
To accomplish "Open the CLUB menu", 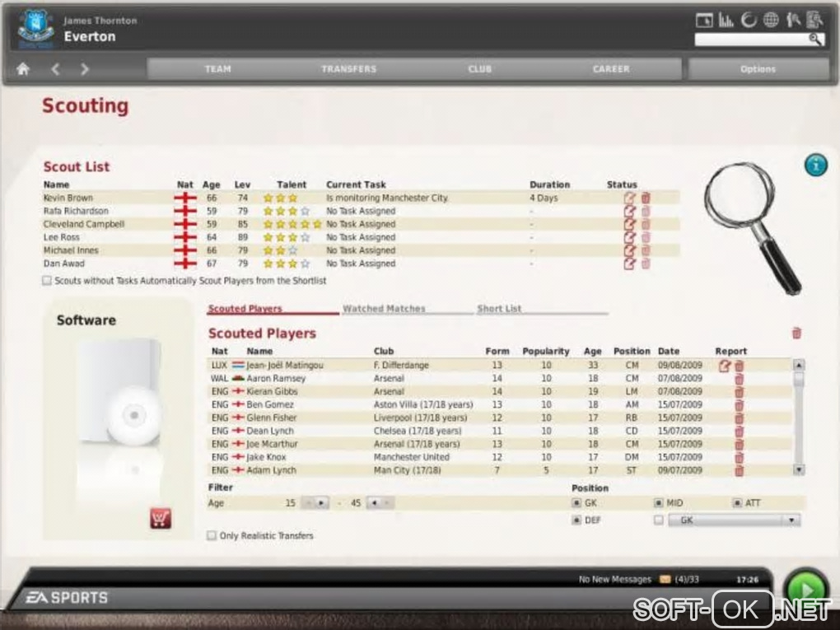I will click(479, 69).
